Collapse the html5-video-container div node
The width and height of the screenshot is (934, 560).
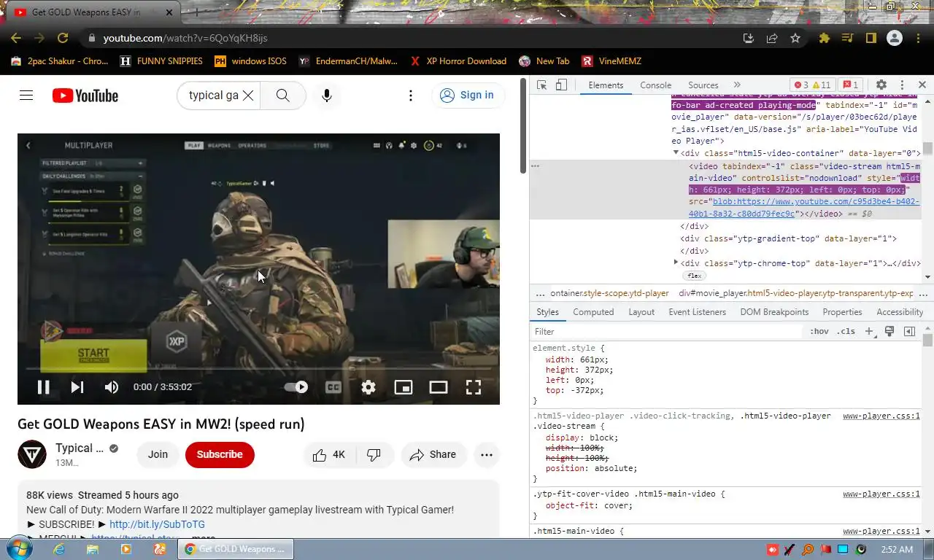tap(676, 153)
